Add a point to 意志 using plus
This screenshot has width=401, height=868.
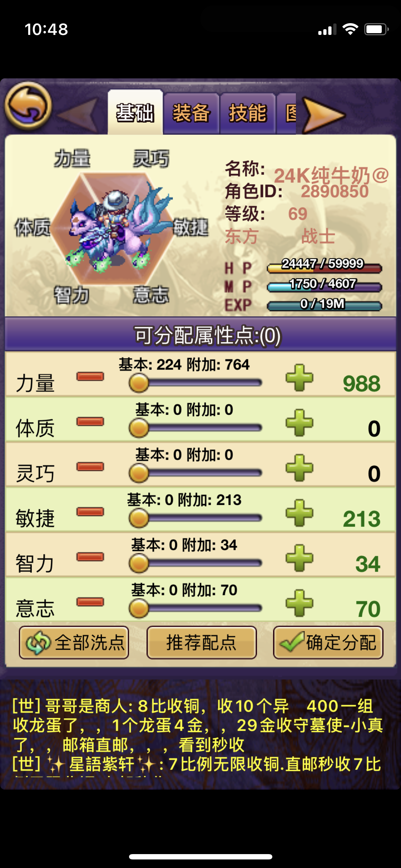299,603
